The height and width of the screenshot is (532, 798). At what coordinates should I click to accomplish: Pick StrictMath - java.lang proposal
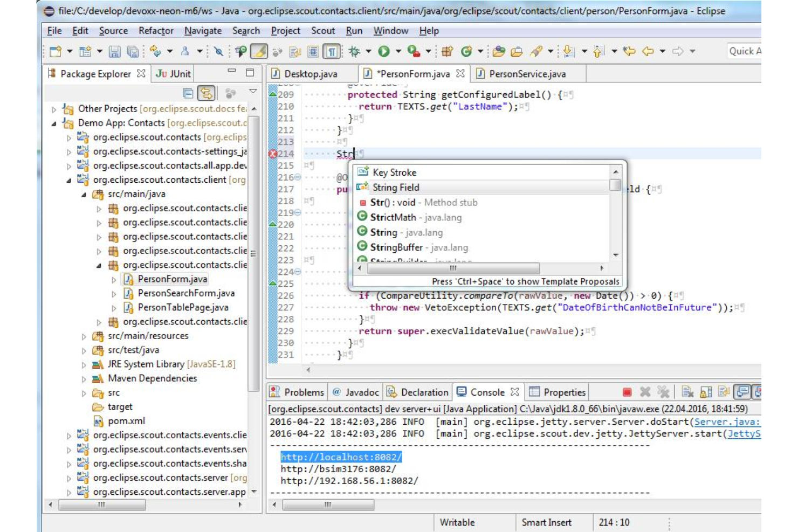pyautogui.click(x=482, y=218)
